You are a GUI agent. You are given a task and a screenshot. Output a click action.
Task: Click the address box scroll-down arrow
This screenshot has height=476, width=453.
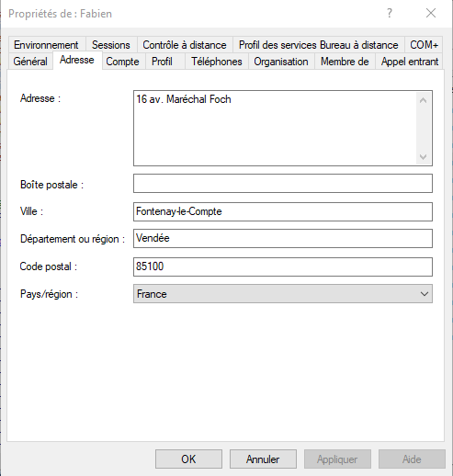click(424, 157)
